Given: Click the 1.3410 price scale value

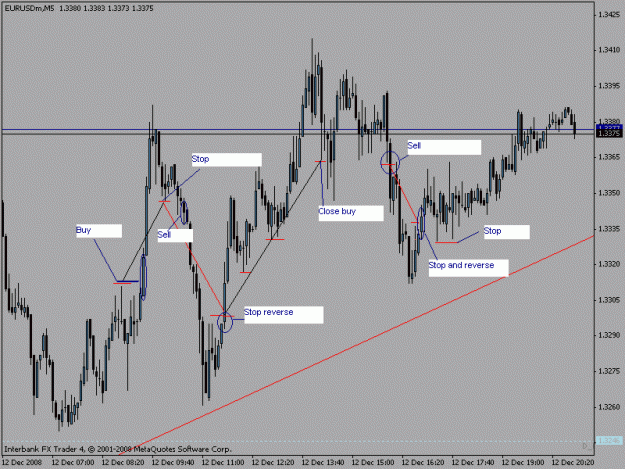Looking at the screenshot, I should 609,50.
